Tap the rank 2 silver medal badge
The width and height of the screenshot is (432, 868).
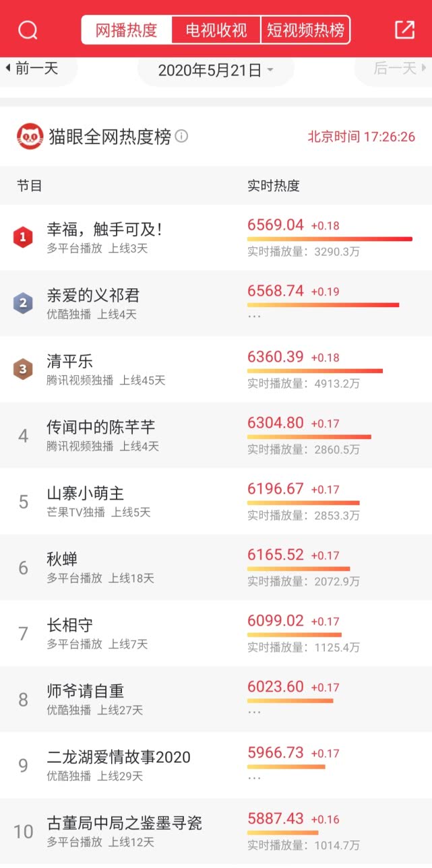pyautogui.click(x=23, y=302)
